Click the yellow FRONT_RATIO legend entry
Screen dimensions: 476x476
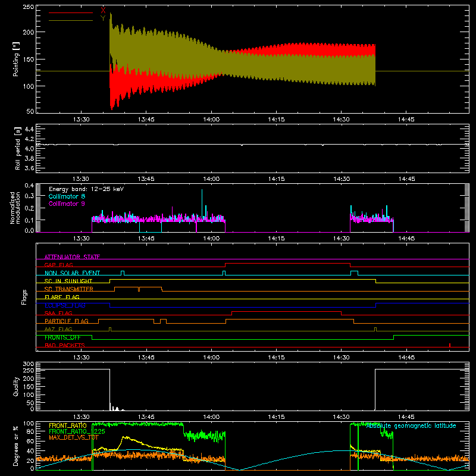coord(68,425)
